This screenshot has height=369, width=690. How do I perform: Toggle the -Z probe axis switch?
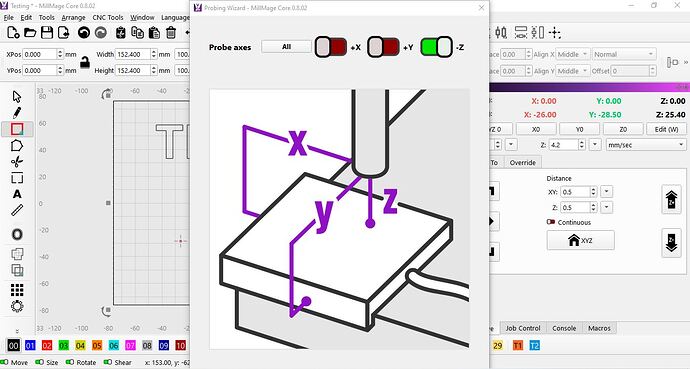(436, 47)
